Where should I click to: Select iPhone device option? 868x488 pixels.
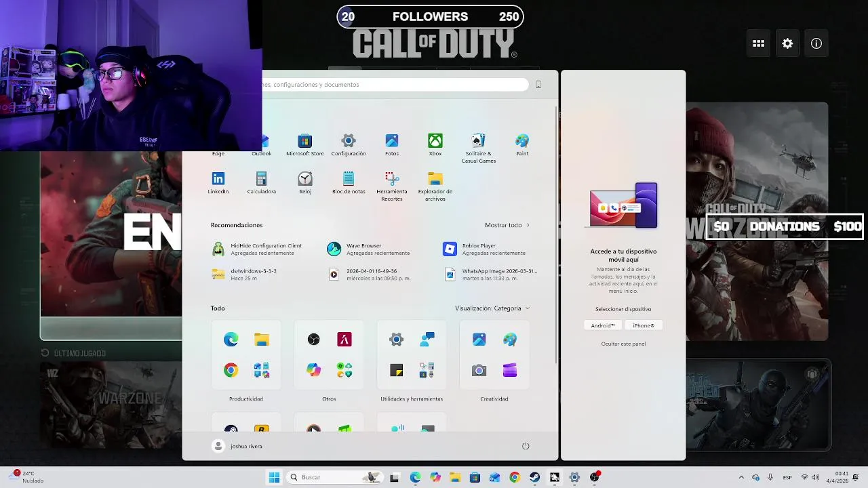[x=643, y=325]
